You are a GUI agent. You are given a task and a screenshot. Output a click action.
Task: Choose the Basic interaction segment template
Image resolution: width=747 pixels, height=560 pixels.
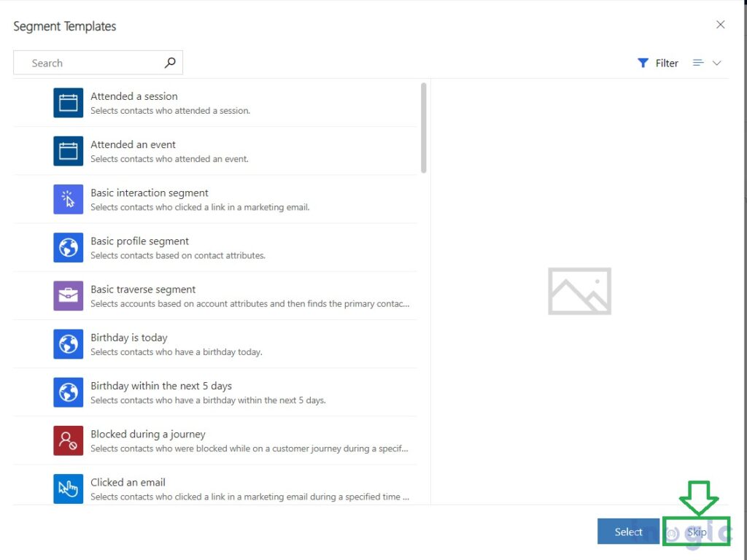click(219, 199)
